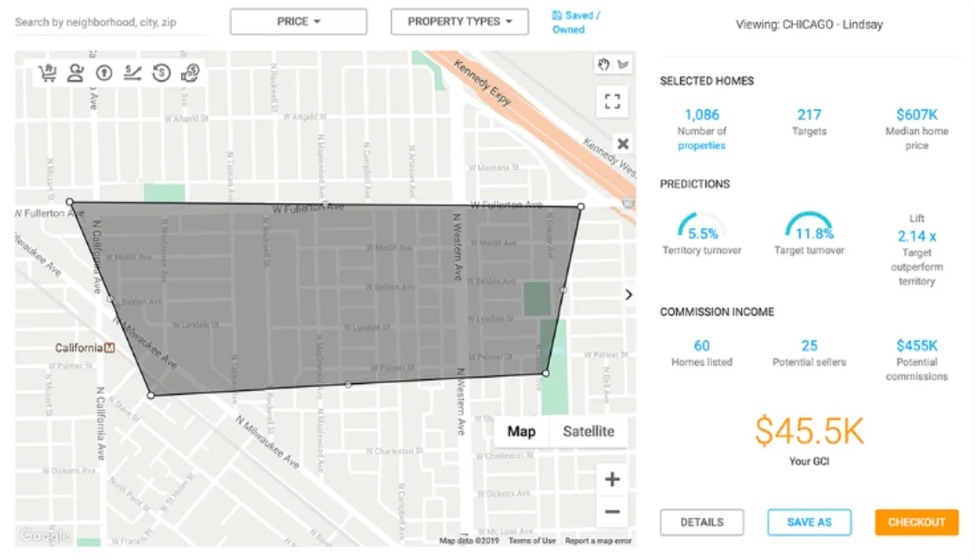Screen dimensions: 975x560
Task: Select the shopping cart tool on the map
Action: click(46, 73)
